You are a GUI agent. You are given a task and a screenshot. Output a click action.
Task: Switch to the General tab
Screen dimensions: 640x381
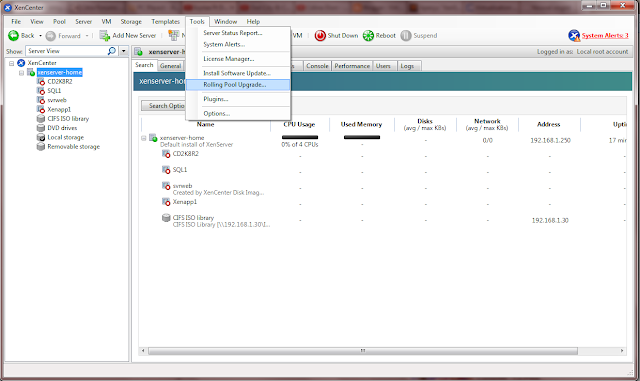tap(171, 66)
